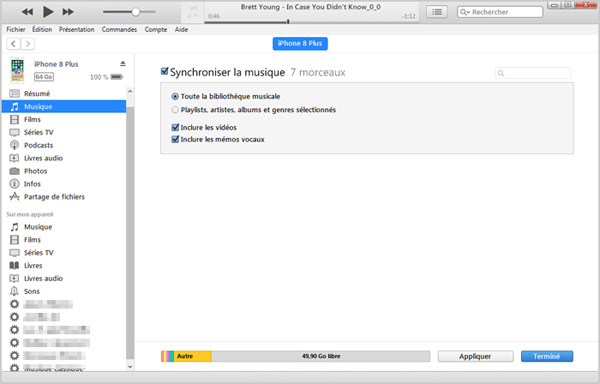Open Photos in the sidebar
This screenshot has height=384, width=600.
click(64, 171)
